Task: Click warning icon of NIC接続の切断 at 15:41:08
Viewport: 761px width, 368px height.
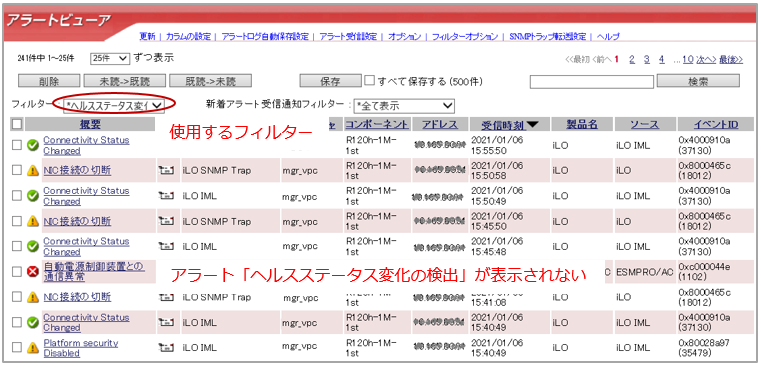Action: coord(33,297)
